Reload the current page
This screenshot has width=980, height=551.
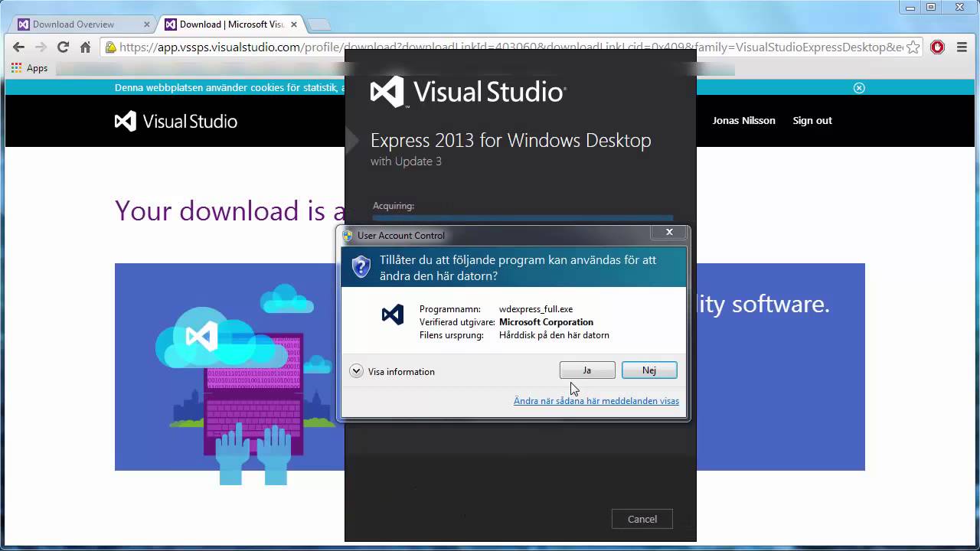tap(64, 47)
